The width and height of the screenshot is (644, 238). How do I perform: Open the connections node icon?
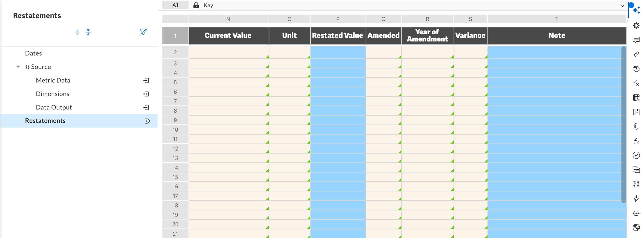(x=636, y=213)
